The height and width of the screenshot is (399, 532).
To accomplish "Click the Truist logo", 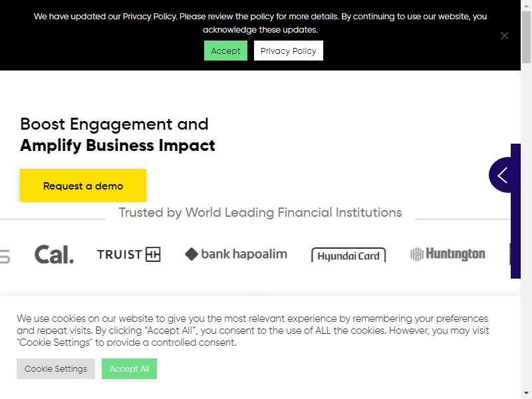I will (129, 255).
